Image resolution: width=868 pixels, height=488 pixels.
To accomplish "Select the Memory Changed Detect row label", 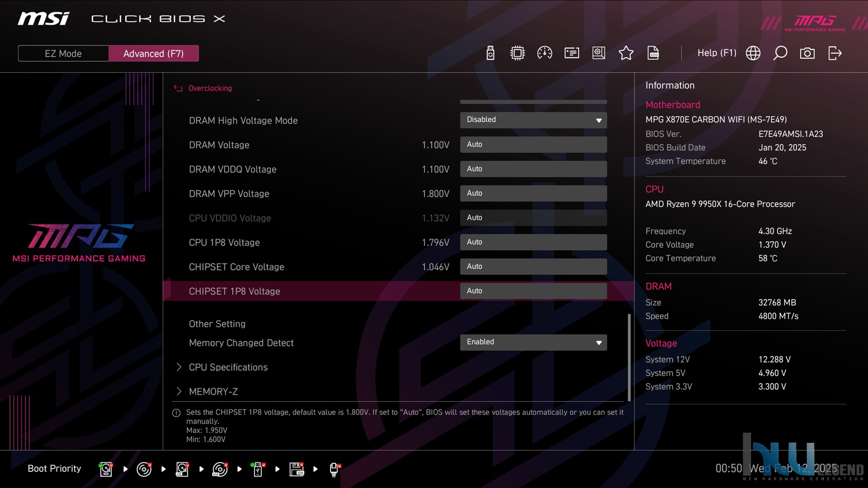I will coord(241,343).
